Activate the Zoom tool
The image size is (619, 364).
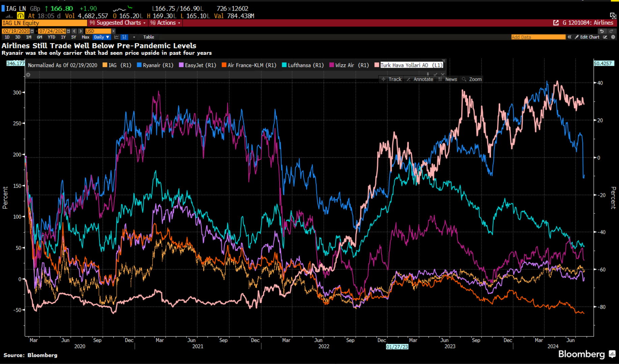point(472,79)
